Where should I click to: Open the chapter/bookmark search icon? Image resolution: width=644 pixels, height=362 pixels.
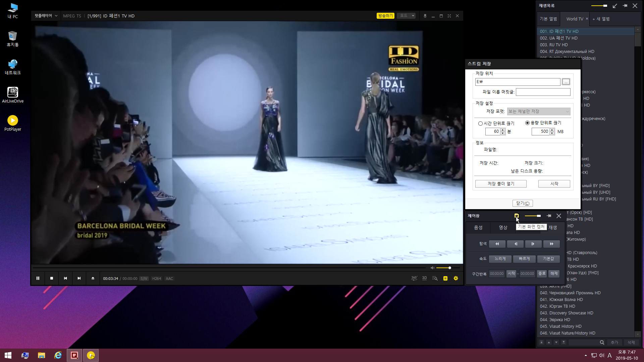(435, 278)
